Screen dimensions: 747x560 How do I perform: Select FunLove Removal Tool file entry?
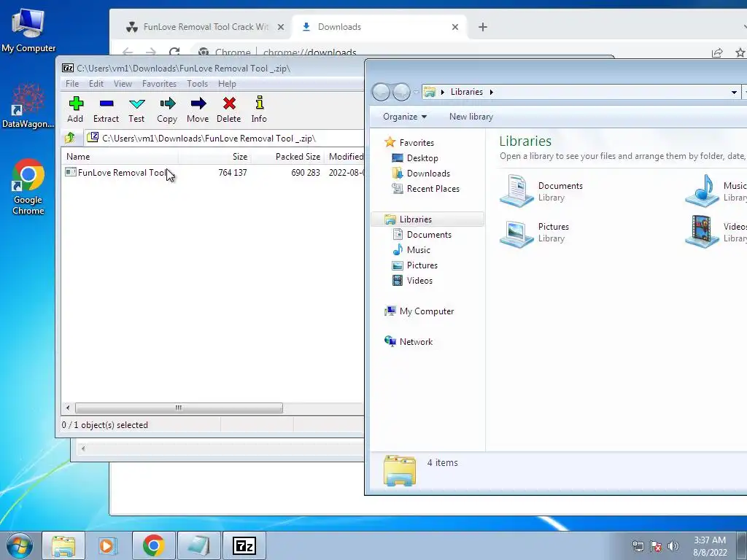click(122, 172)
